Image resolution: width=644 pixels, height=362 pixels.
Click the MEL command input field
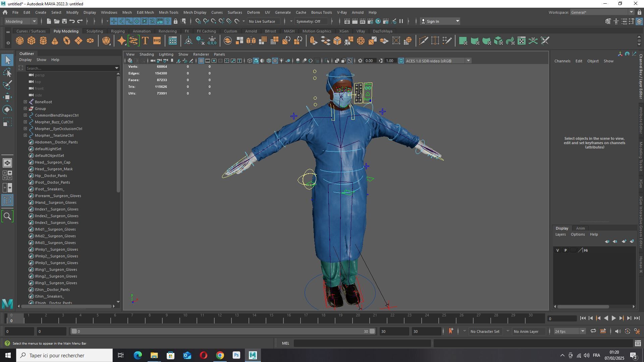pyautogui.click(x=362, y=343)
